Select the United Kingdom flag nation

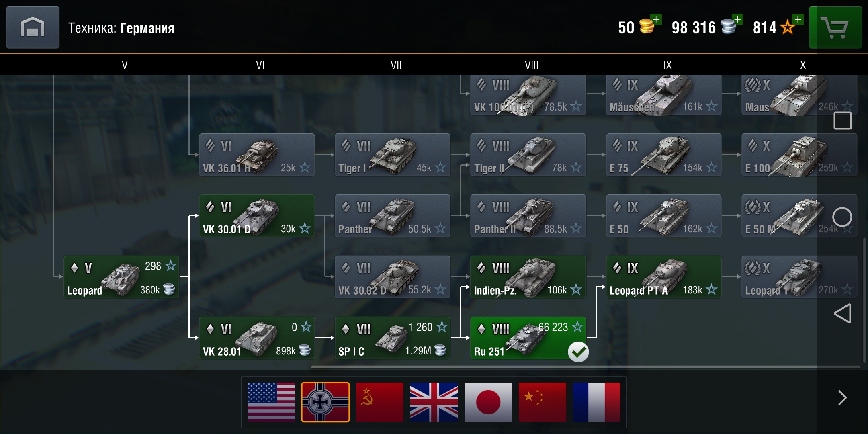coord(434,402)
